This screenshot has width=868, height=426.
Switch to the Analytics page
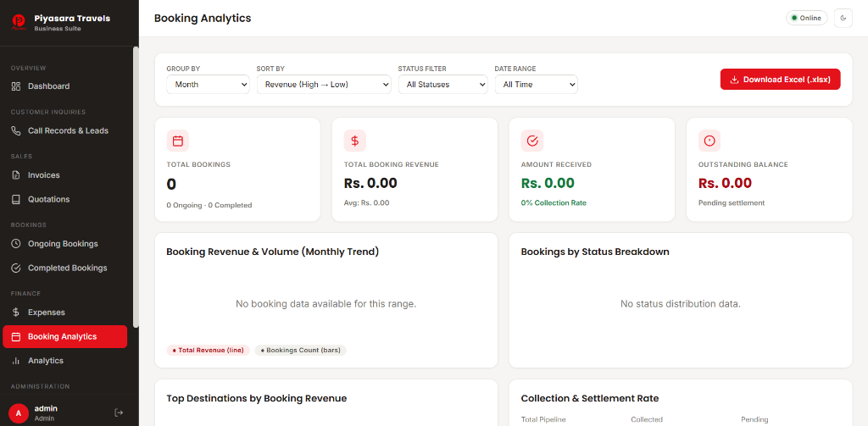click(x=64, y=361)
